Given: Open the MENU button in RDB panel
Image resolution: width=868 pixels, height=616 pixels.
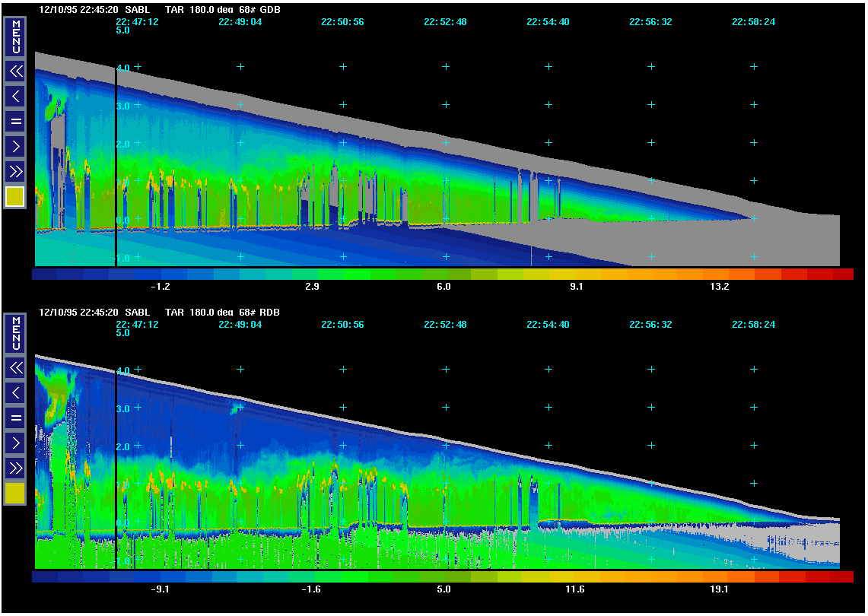Looking at the screenshot, I should pos(15,334).
